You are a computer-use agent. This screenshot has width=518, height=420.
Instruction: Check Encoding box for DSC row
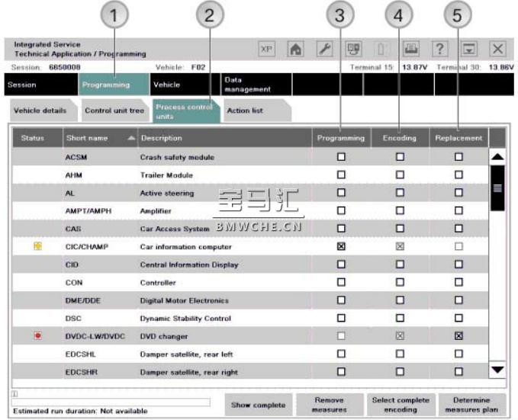[x=400, y=319]
